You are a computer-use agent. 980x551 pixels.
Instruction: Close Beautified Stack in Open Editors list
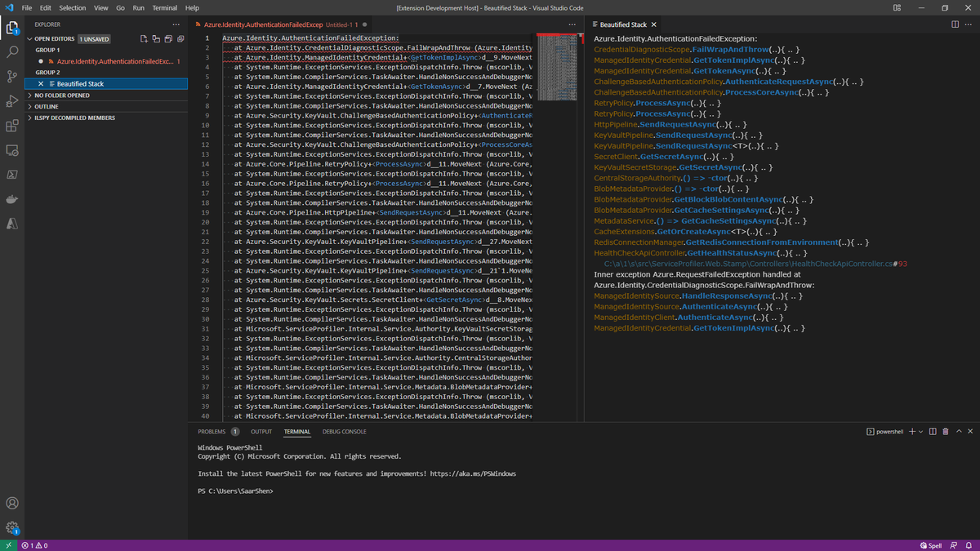click(x=41, y=84)
